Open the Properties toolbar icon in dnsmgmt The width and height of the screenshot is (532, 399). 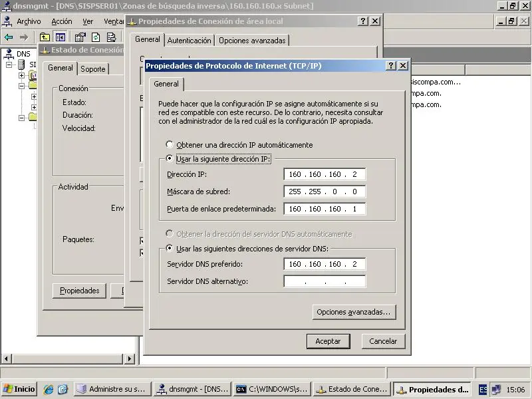(80, 37)
